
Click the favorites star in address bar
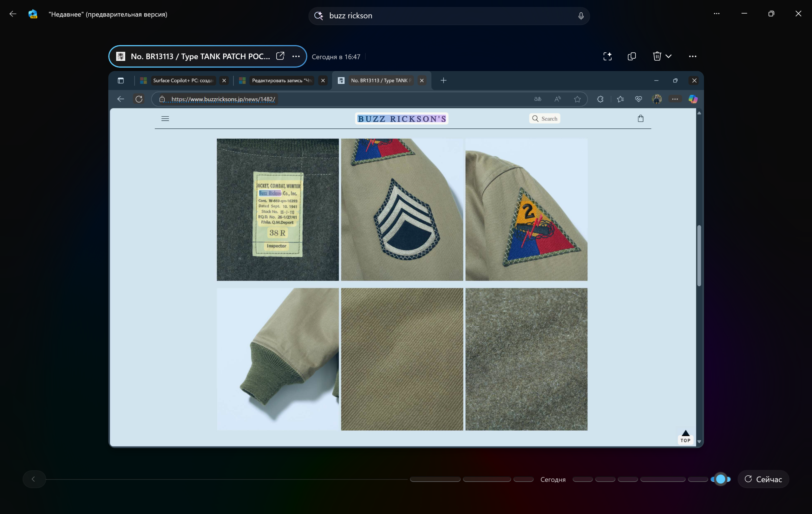click(577, 99)
